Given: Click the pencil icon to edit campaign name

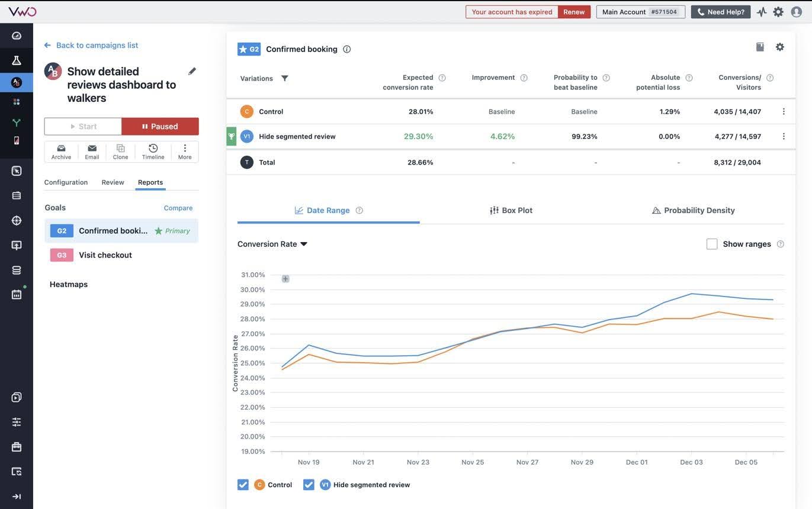Looking at the screenshot, I should [192, 72].
